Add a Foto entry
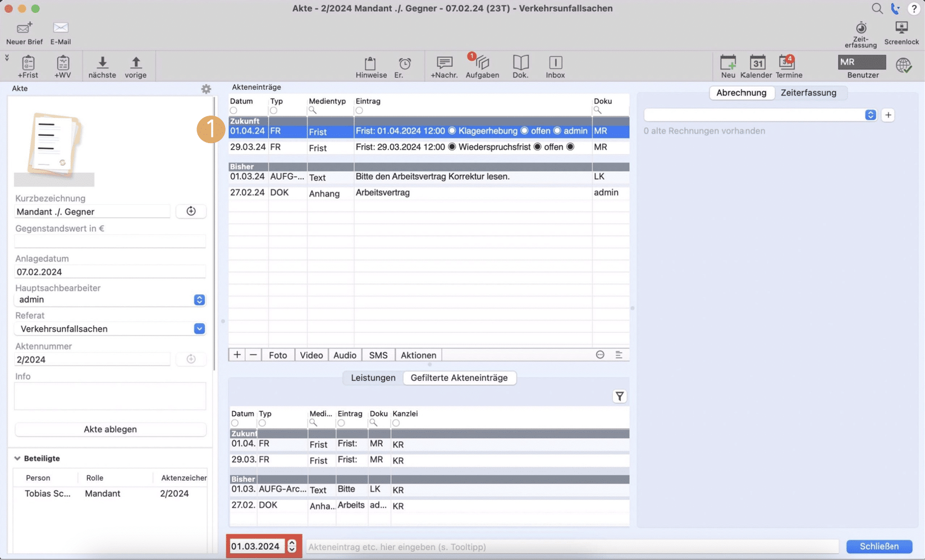The height and width of the screenshot is (560, 925). (278, 355)
